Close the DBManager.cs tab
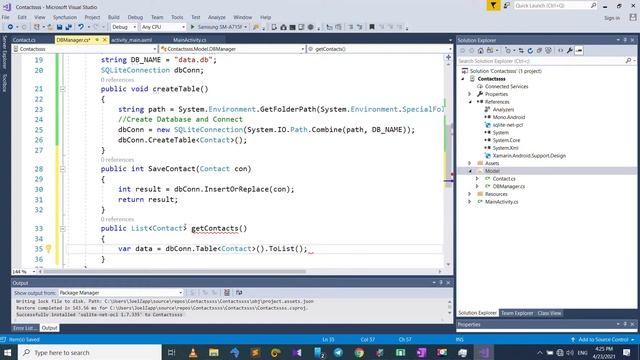The height and width of the screenshot is (360, 640). click(104, 40)
